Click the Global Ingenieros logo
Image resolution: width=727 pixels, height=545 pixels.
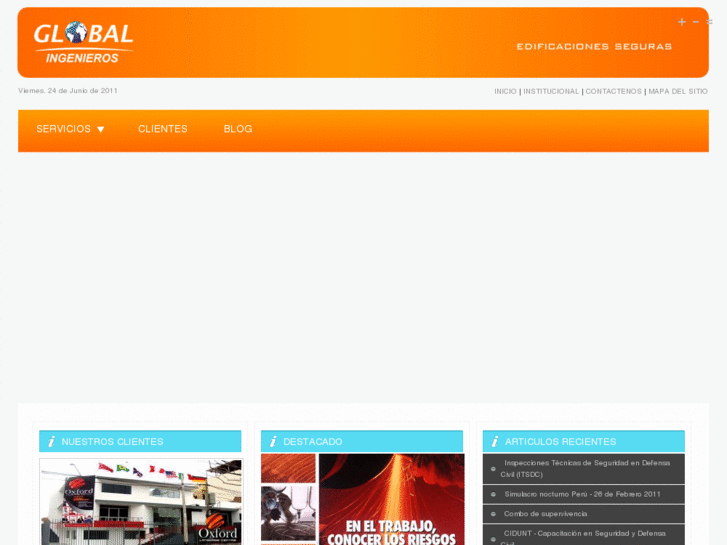[x=83, y=42]
